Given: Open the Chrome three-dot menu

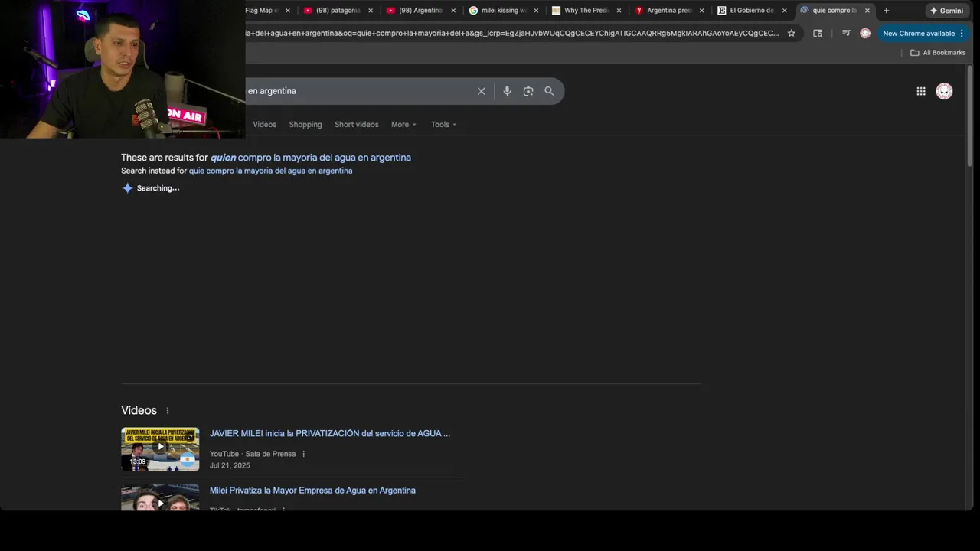Looking at the screenshot, I should click(x=962, y=33).
